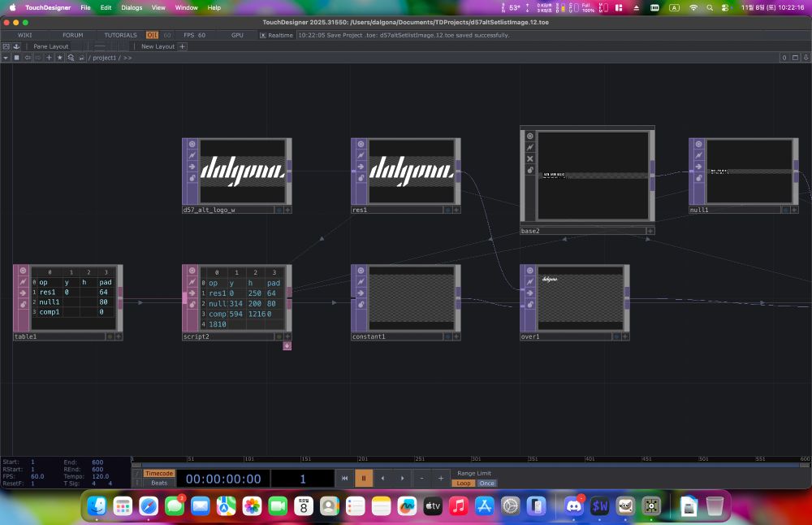Image resolution: width=812 pixels, height=525 pixels.
Task: Click plus expander on script2 node
Action: [x=288, y=336]
